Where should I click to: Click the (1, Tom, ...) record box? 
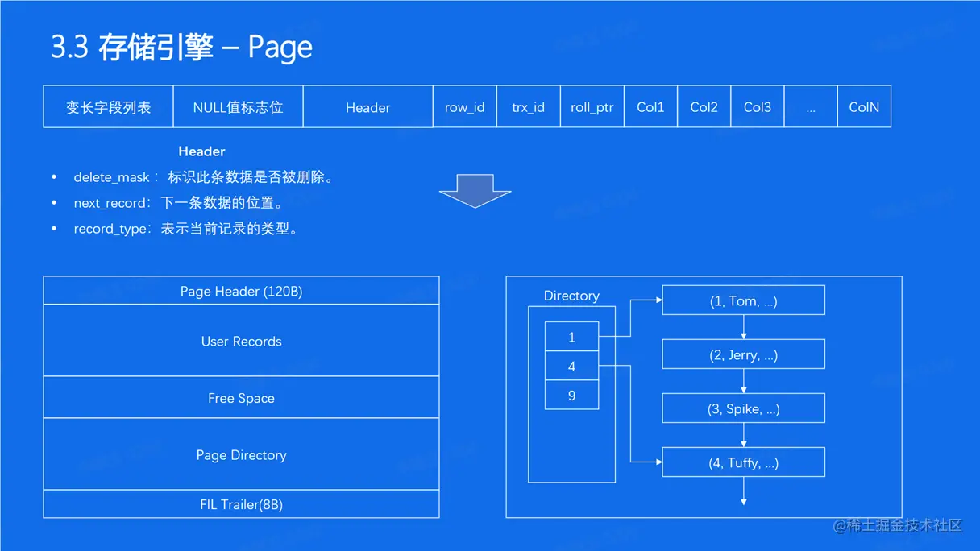coord(743,300)
